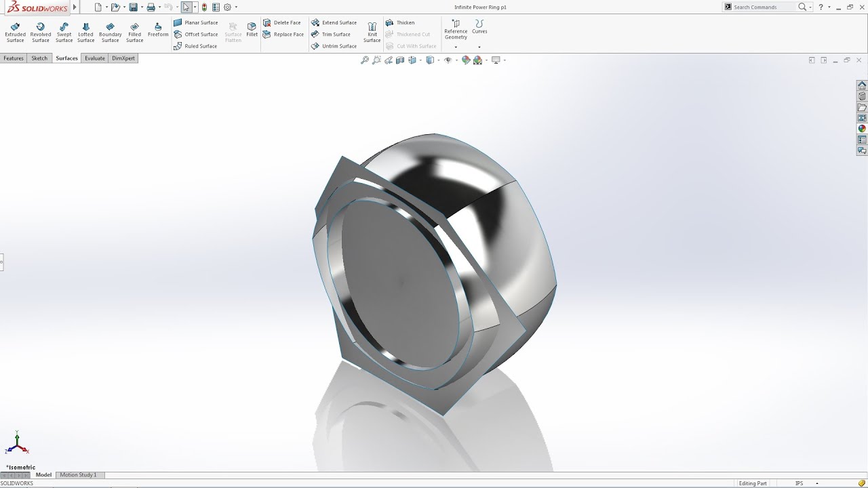Open the Evaluate tab
This screenshot has width=868, height=488.
click(x=95, y=58)
